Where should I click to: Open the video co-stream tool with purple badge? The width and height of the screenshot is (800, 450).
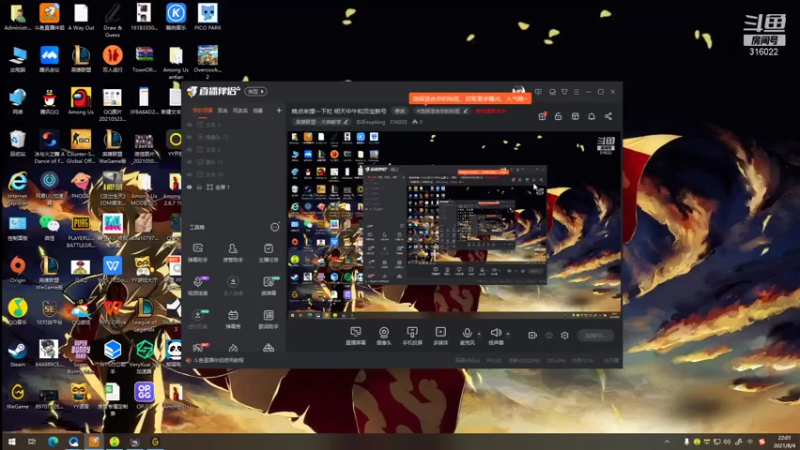coord(198,286)
